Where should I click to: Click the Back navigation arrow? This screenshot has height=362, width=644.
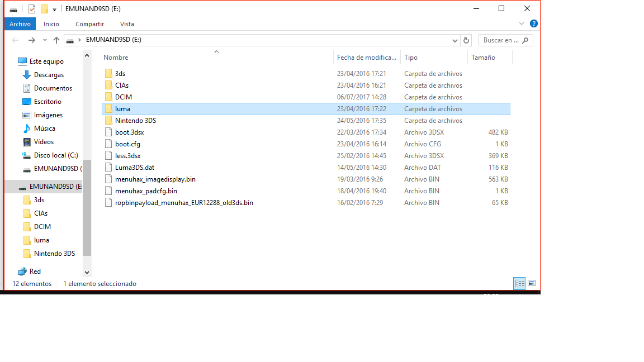[x=16, y=40]
